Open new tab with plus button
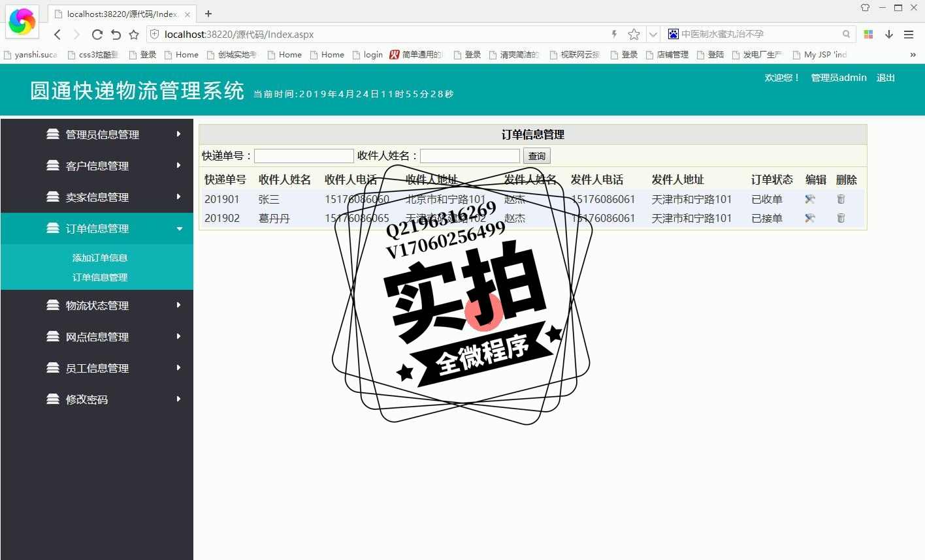925x560 pixels. coord(208,14)
